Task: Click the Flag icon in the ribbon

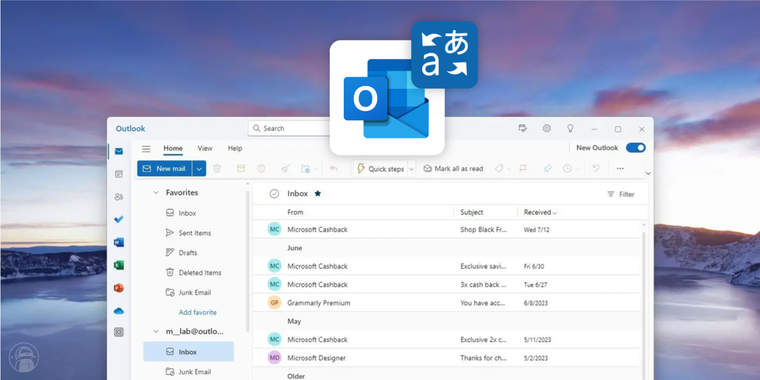Action: (523, 169)
